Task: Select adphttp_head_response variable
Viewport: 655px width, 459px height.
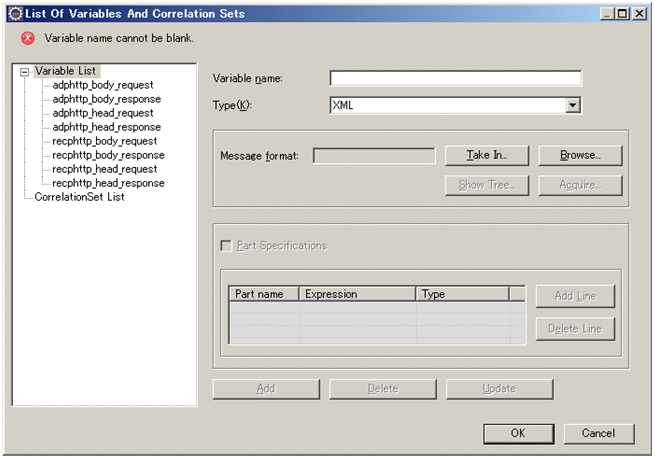Action: [106, 127]
